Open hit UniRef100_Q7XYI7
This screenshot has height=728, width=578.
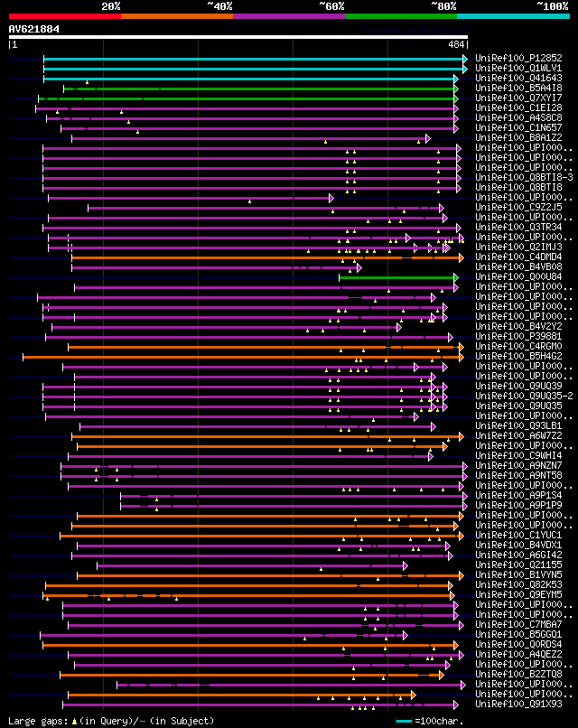(518, 98)
